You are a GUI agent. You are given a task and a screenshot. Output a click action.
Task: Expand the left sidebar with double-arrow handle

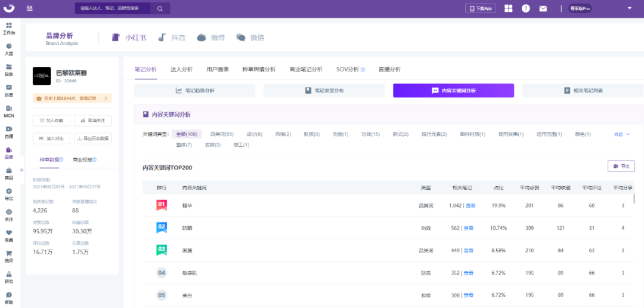pos(22,170)
